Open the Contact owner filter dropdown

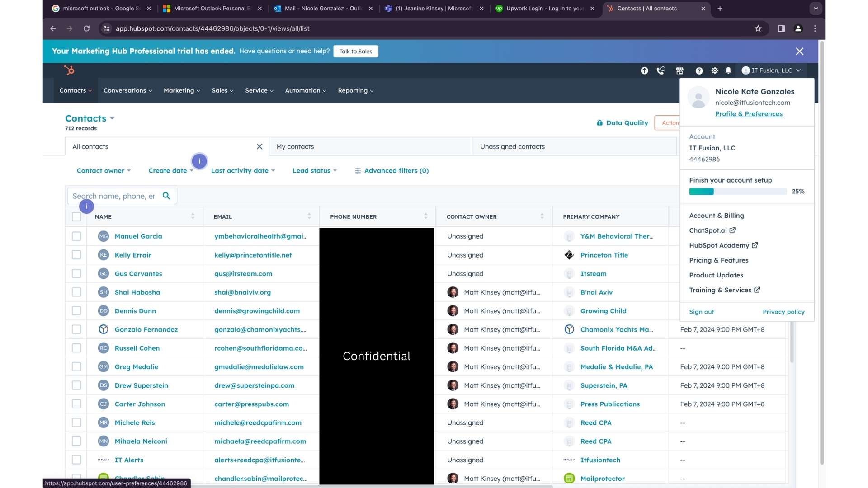(x=104, y=170)
